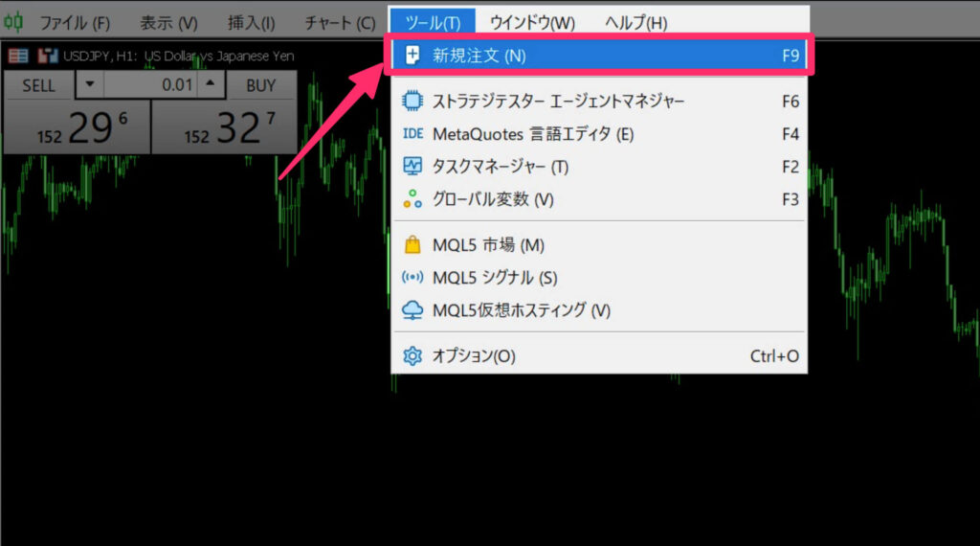Select 新規注文 (N) menu entry
This screenshot has height=546, width=980.
tap(599, 56)
